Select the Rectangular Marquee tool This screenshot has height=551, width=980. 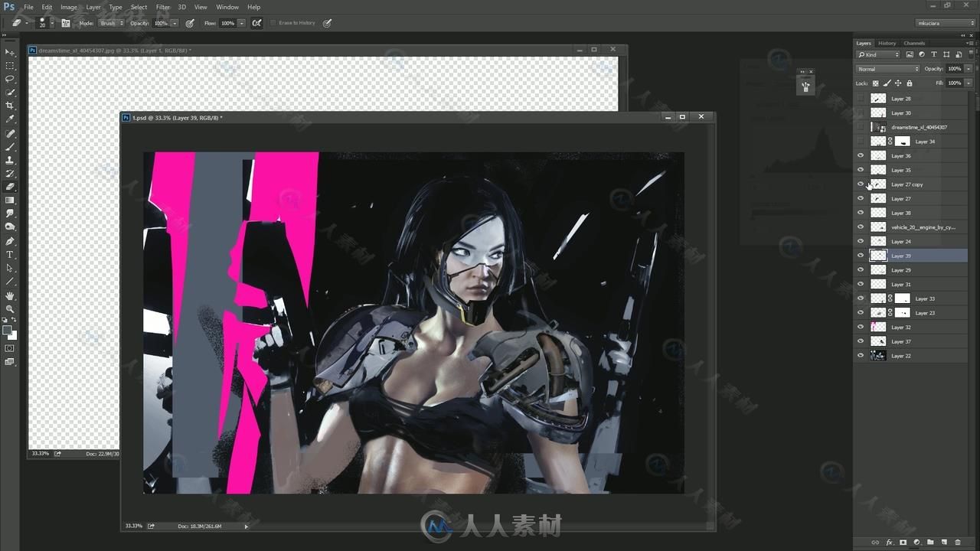(10, 66)
